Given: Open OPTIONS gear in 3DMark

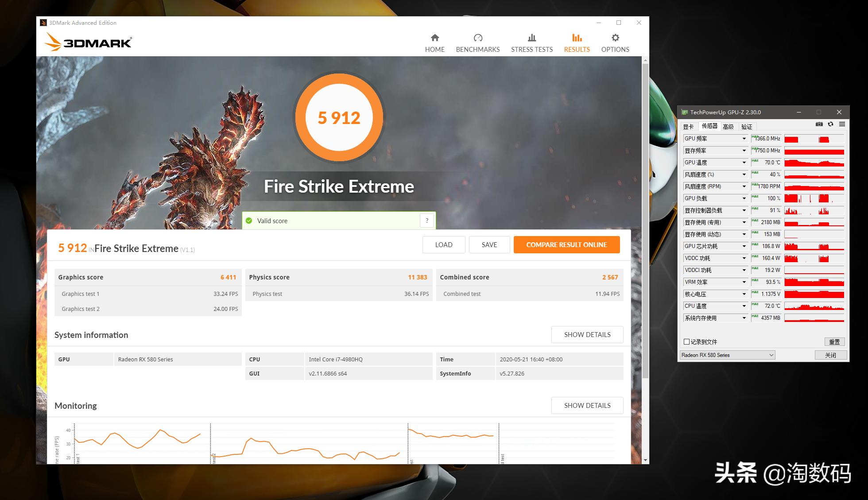Looking at the screenshot, I should (615, 38).
